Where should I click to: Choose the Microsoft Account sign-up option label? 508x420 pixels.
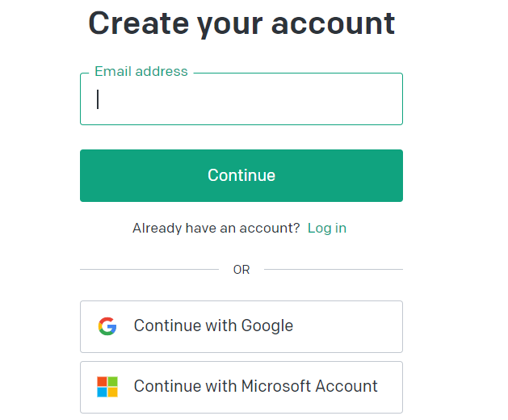[x=256, y=386]
